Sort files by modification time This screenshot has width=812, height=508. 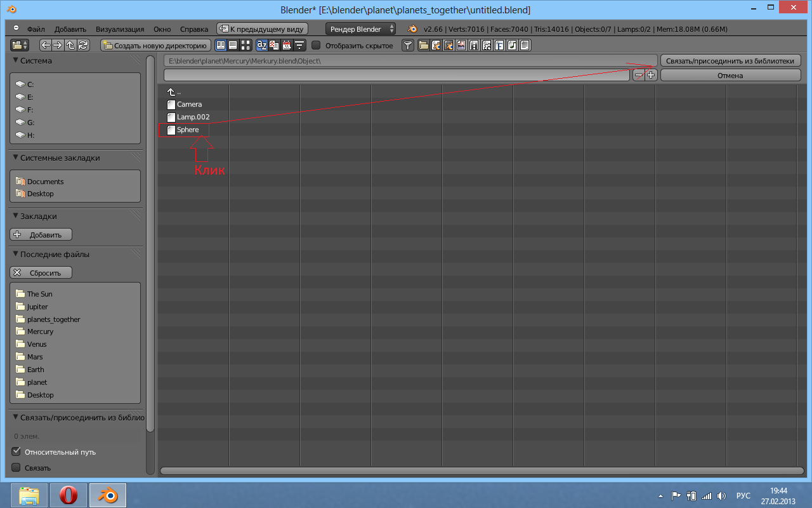pos(286,45)
